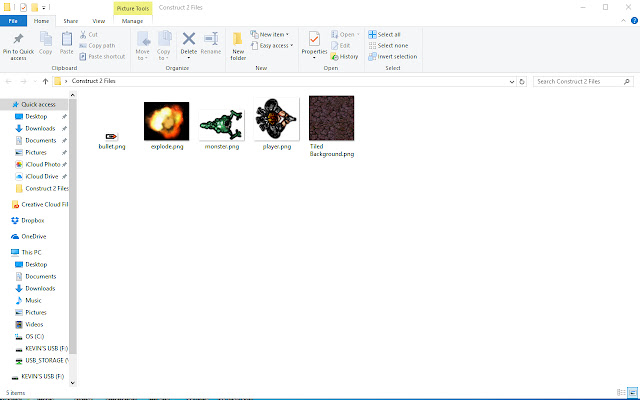Click Invert selection
The width and height of the screenshot is (640, 400).
[393, 57]
